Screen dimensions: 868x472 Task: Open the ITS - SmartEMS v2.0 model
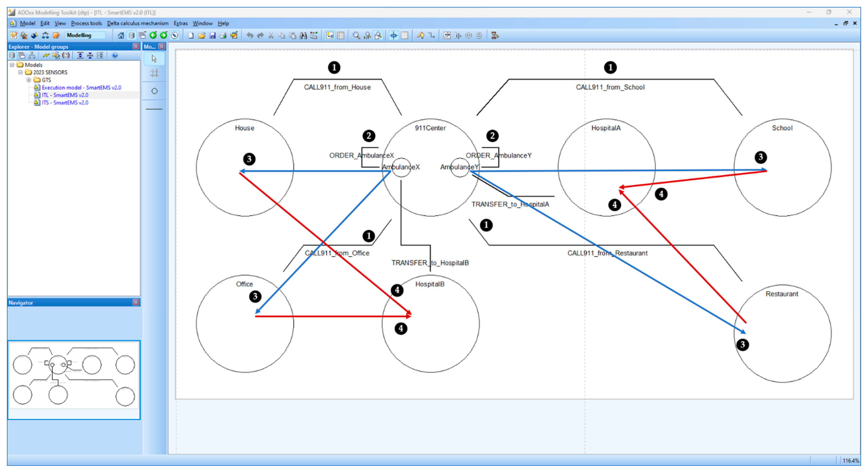click(x=65, y=102)
